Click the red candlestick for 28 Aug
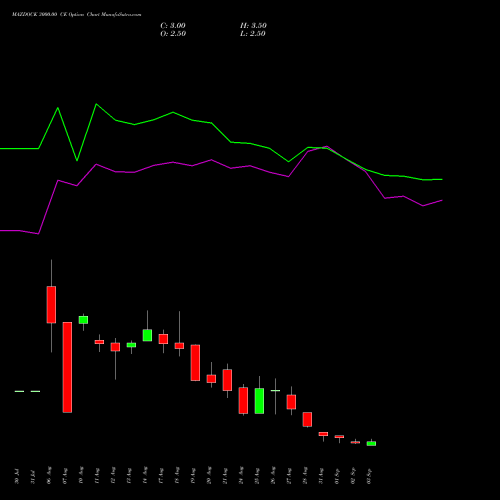 coord(307,419)
